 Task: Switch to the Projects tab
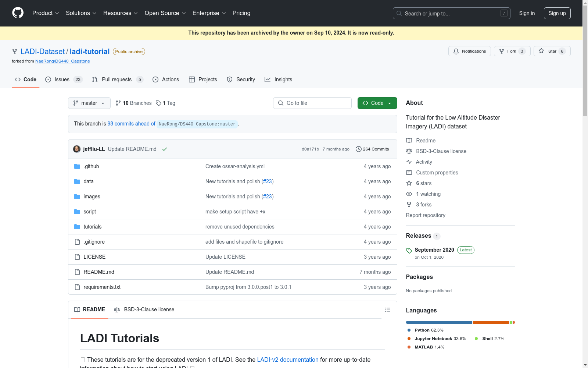(203, 79)
